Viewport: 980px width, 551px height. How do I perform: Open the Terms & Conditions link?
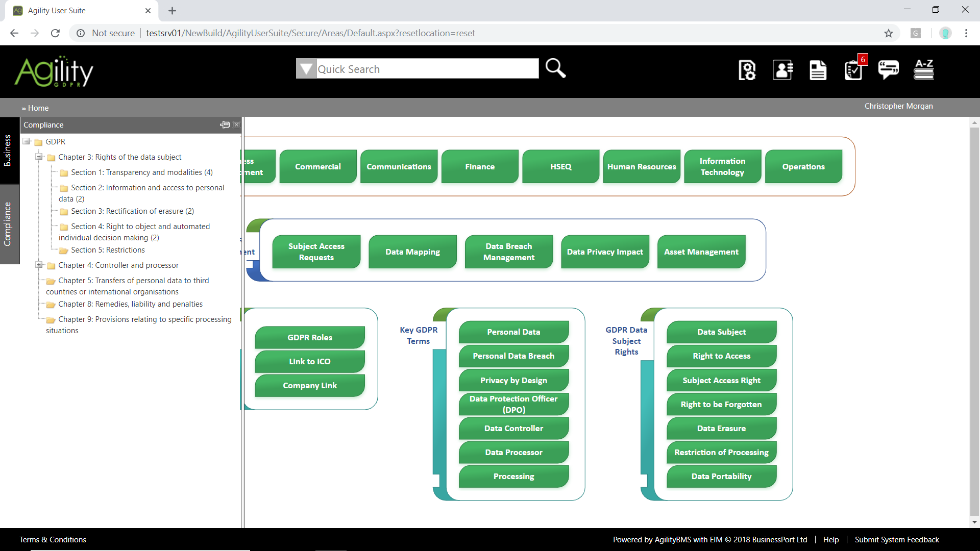coord(53,539)
